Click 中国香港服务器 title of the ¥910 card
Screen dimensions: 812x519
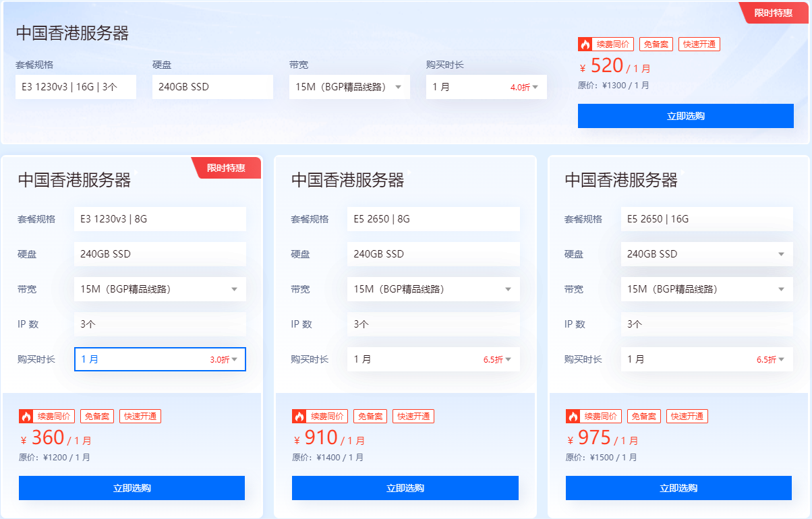[x=347, y=180]
